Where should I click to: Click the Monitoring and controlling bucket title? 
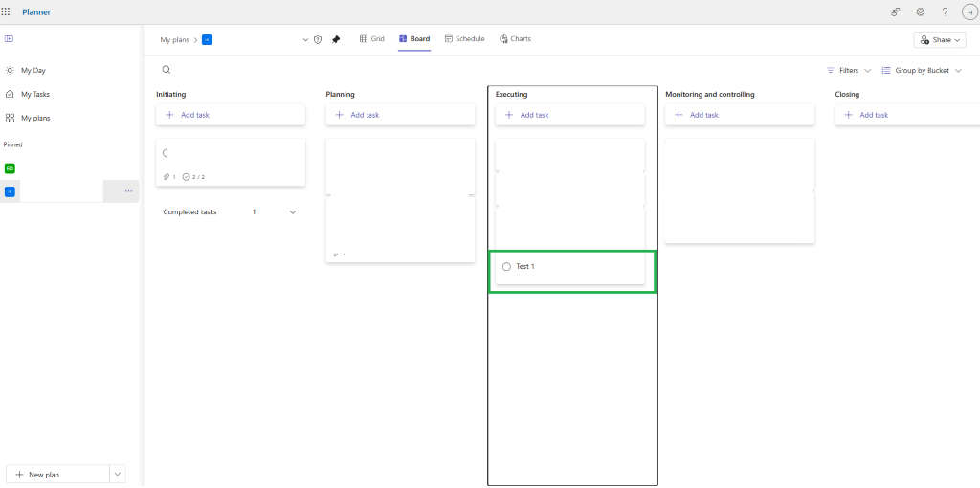coord(710,95)
